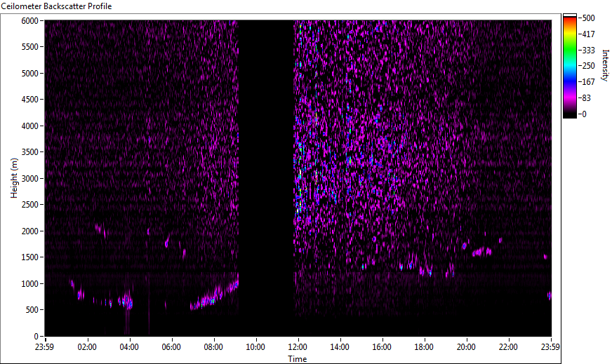Click the 2500 height axis label
The height and width of the screenshot is (364, 612).
click(x=30, y=205)
